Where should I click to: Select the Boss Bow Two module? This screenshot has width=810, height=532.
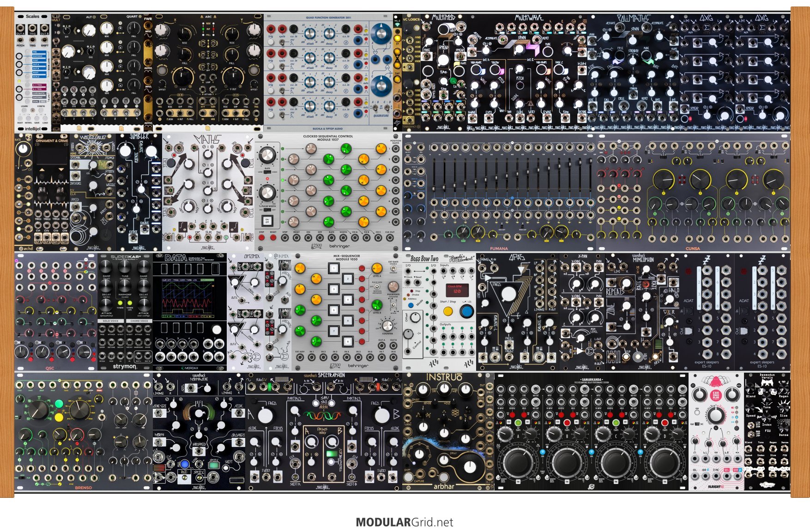click(421, 312)
